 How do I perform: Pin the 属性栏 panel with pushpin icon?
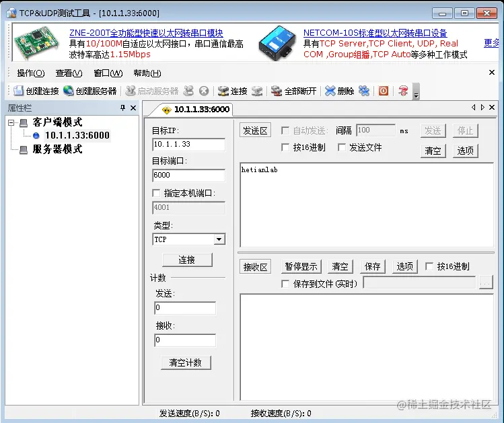(x=122, y=108)
